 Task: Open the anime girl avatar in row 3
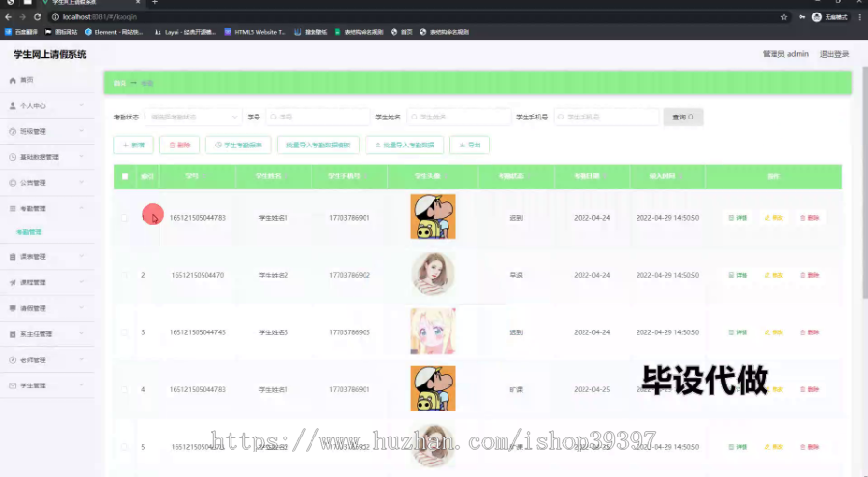click(433, 331)
